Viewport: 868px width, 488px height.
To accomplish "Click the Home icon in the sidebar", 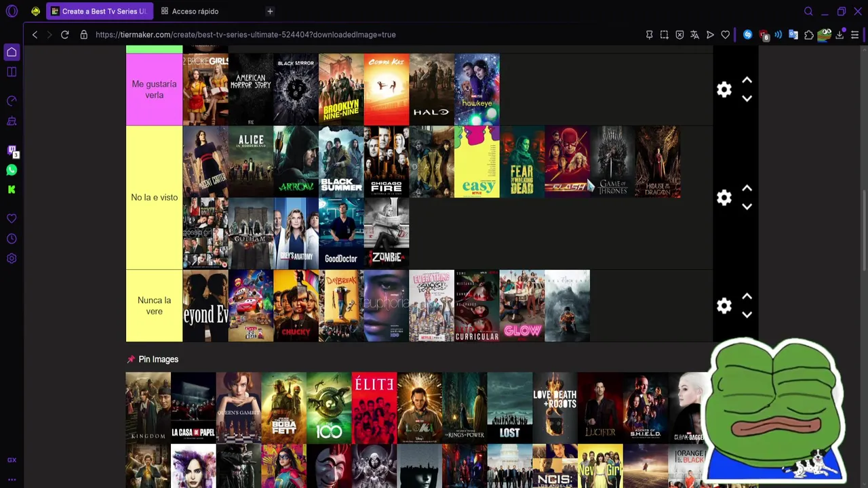I will click(12, 52).
